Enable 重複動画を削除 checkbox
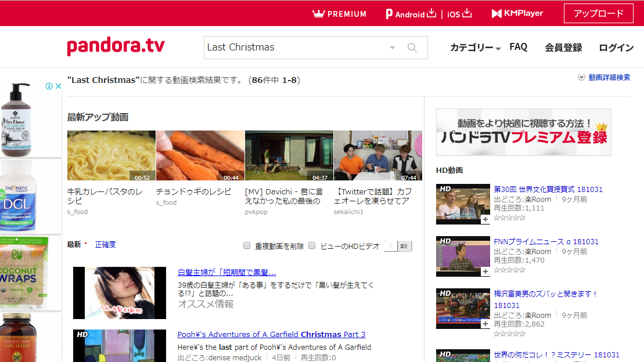Viewport: 644px width, 362px height. click(x=247, y=245)
